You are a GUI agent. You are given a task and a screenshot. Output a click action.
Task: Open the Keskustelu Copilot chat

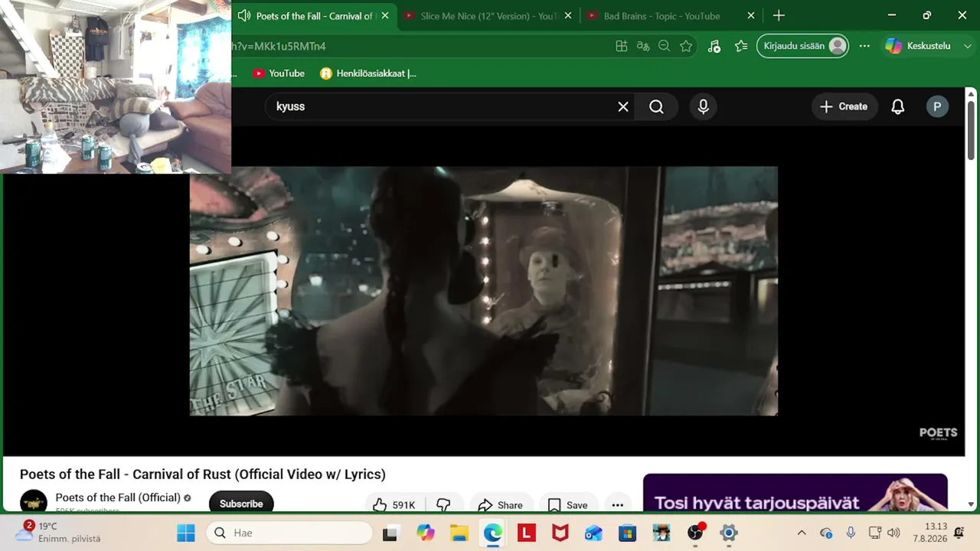tap(918, 46)
